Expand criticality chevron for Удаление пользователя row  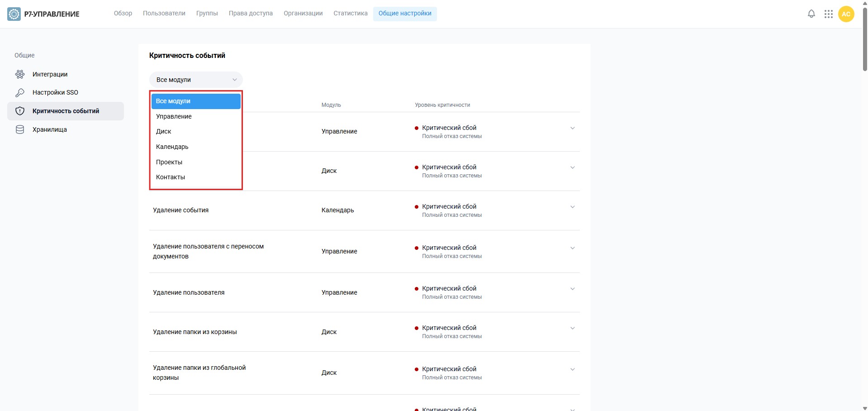573,289
